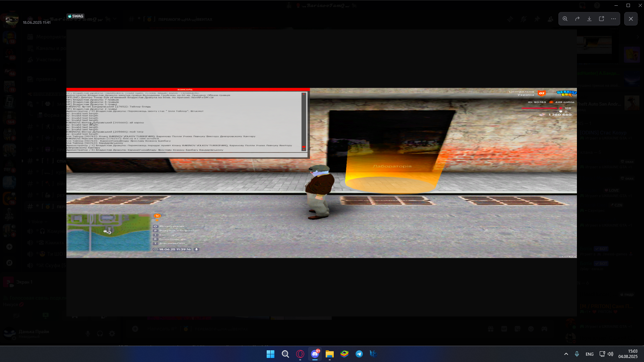The image size is (644, 362).
Task: Open network settings from the tray icon
Action: [x=602, y=354]
